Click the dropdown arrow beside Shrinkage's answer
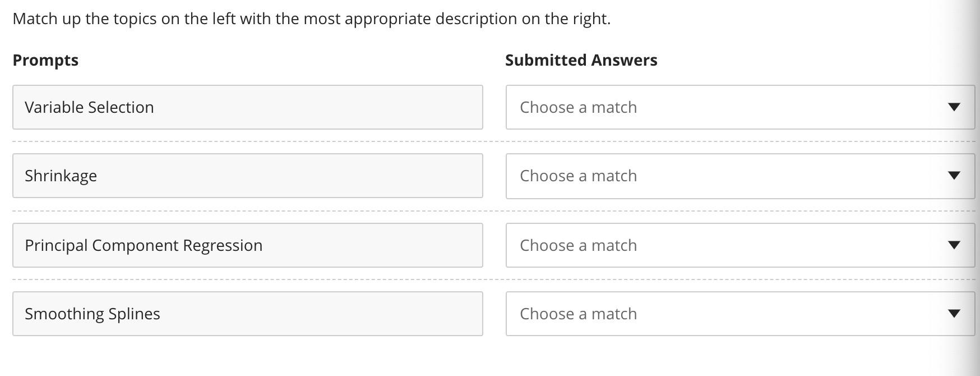The width and height of the screenshot is (980, 376). click(953, 176)
